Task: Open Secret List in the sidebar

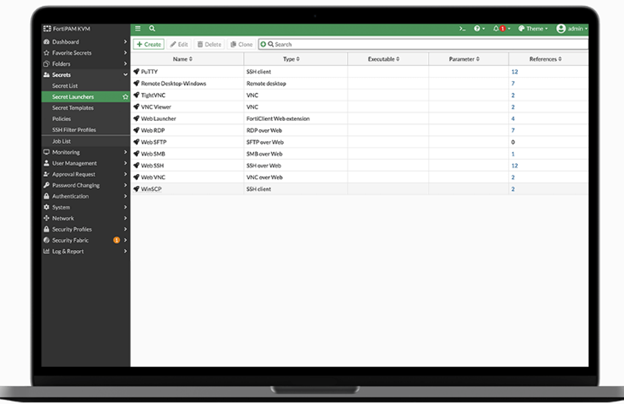Action: [x=65, y=86]
